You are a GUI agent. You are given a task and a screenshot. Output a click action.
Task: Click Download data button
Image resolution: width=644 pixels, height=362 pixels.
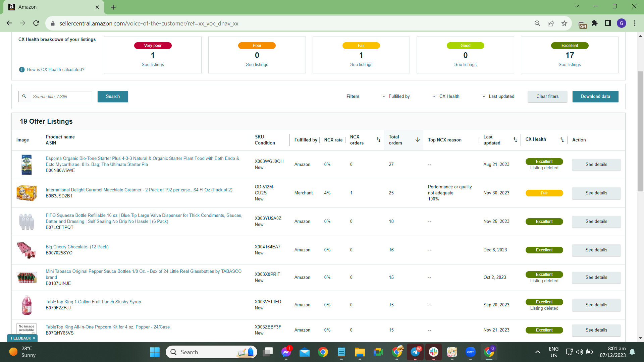click(x=595, y=97)
